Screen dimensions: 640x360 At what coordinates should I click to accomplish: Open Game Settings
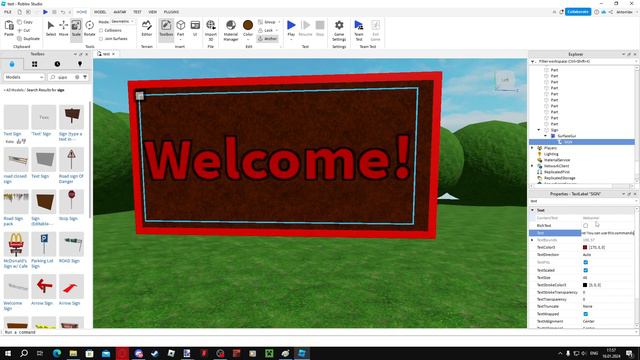coord(339,29)
